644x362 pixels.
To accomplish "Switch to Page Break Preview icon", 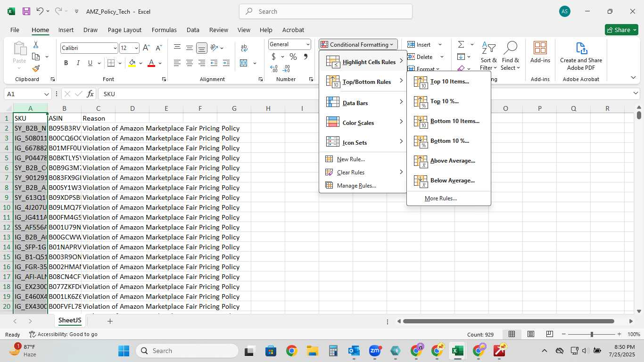I will (550, 334).
